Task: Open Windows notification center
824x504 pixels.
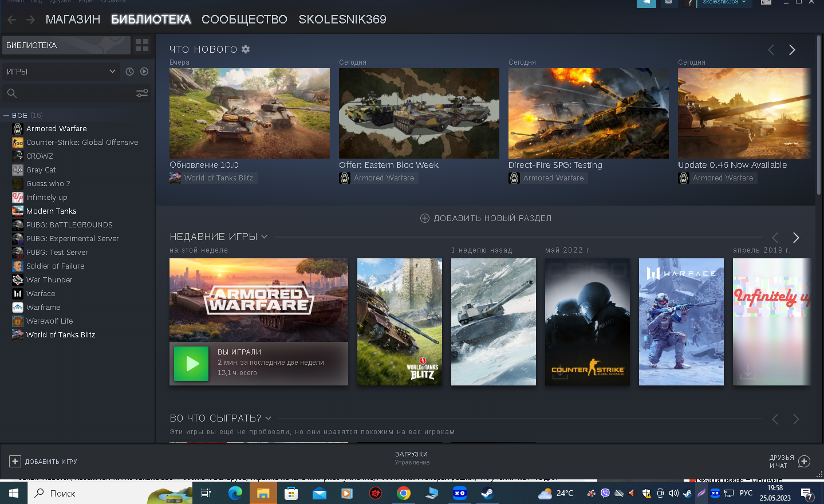Action: (807, 494)
